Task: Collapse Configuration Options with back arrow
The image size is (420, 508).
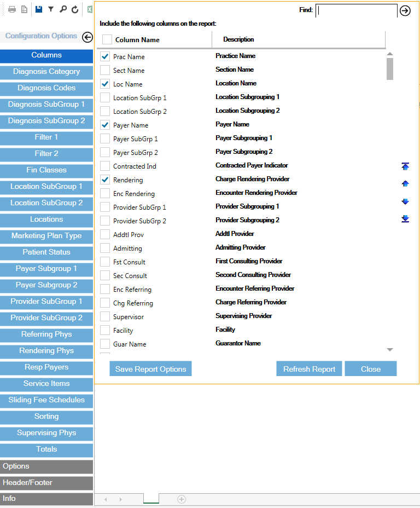Action: click(x=87, y=37)
